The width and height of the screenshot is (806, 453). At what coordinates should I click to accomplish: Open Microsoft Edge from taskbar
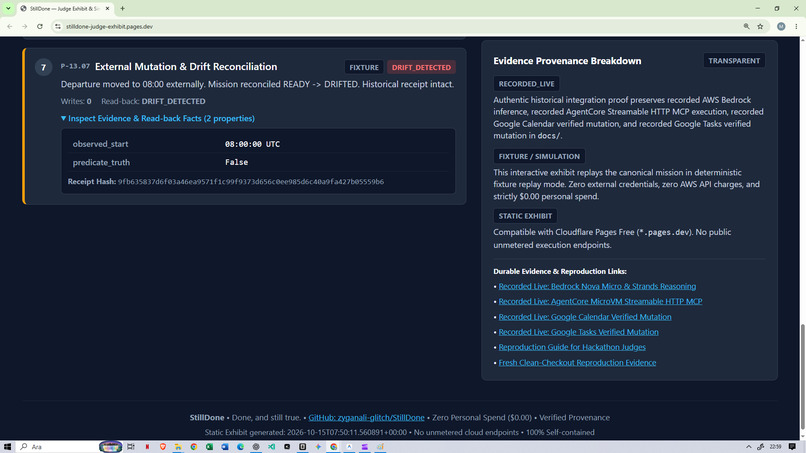click(x=241, y=447)
